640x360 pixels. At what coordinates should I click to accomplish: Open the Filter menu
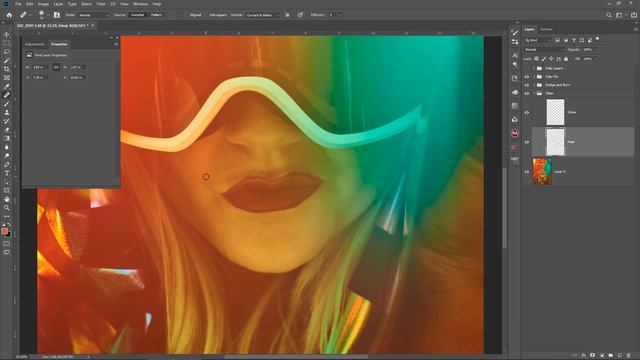tap(101, 4)
